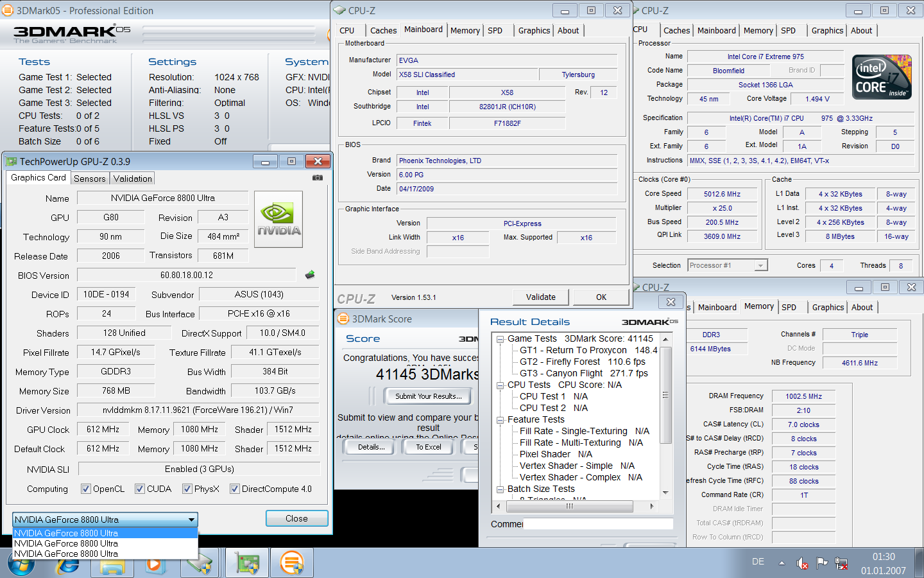Screen dimensions: 924x578
Task: Open the Processor #1 selection dropdown
Action: point(727,265)
